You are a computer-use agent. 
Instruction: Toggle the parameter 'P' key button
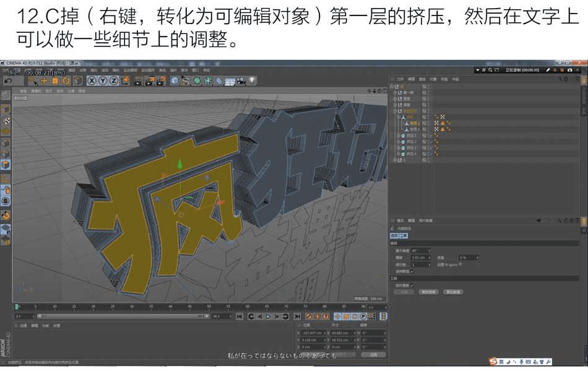click(x=363, y=317)
